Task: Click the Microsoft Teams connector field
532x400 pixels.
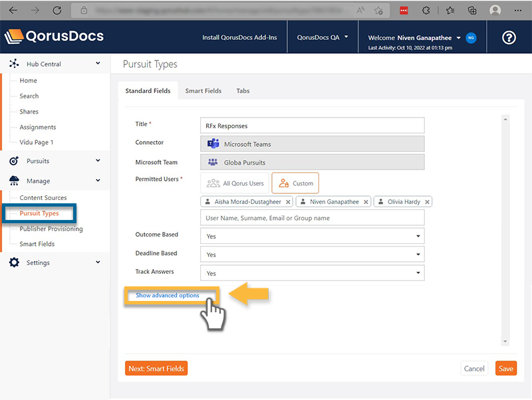Action: pos(312,144)
